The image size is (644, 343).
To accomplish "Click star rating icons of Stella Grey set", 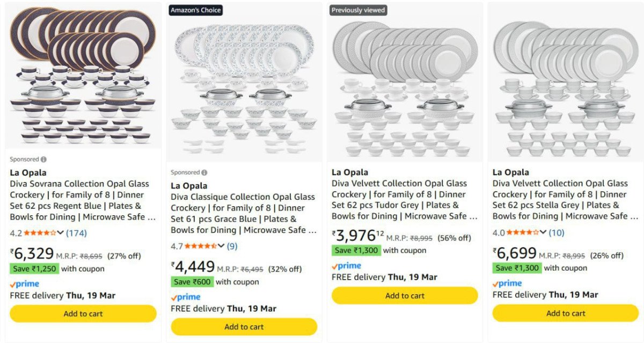I will [522, 233].
